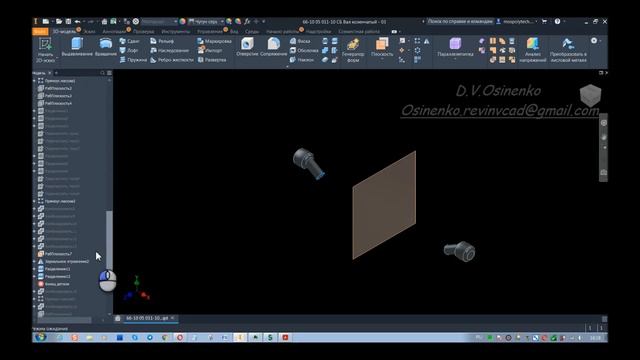Expand the Зеркальное отражение2 tree node
This screenshot has width=640, height=360.
(34, 261)
